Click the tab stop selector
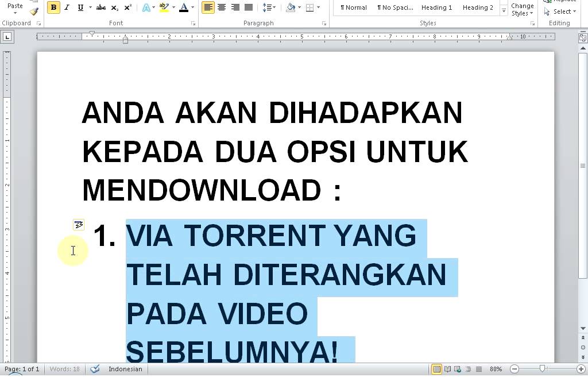The image size is (588, 377). coord(7,37)
